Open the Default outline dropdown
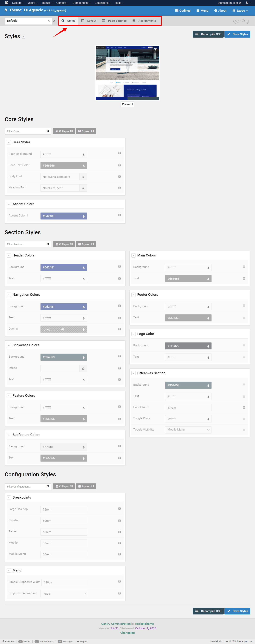Image resolution: width=255 pixels, height=644 pixels. pyautogui.click(x=29, y=21)
